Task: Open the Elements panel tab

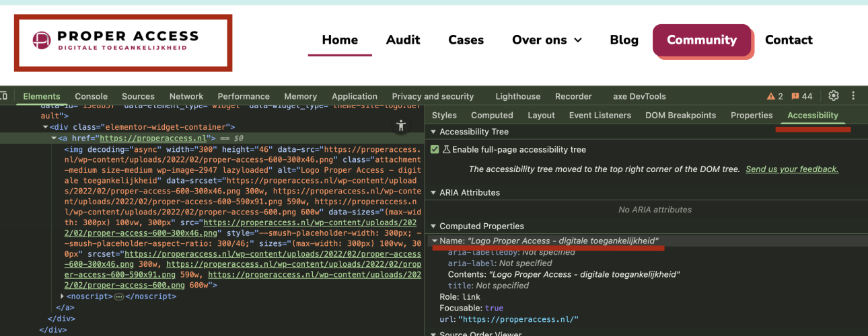Action: pyautogui.click(x=42, y=96)
